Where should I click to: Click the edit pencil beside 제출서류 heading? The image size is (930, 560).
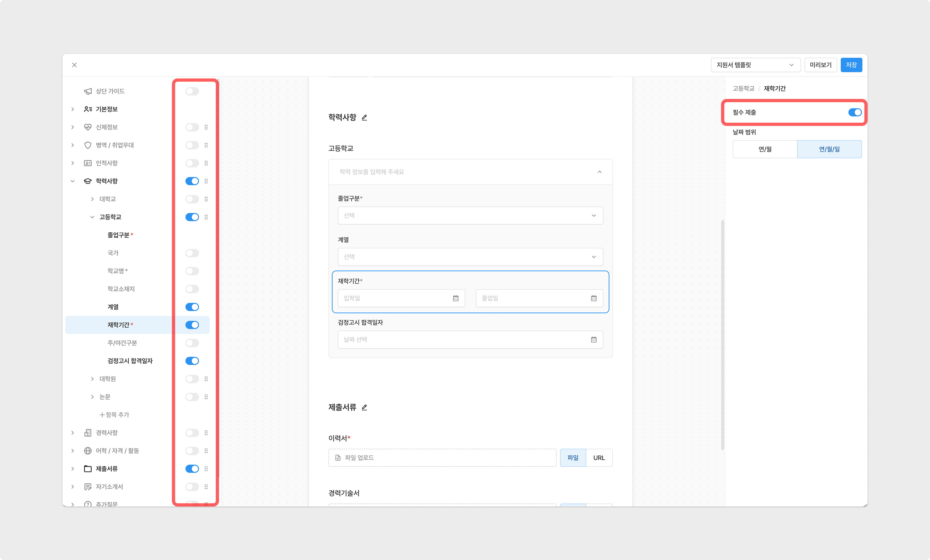pyautogui.click(x=364, y=407)
